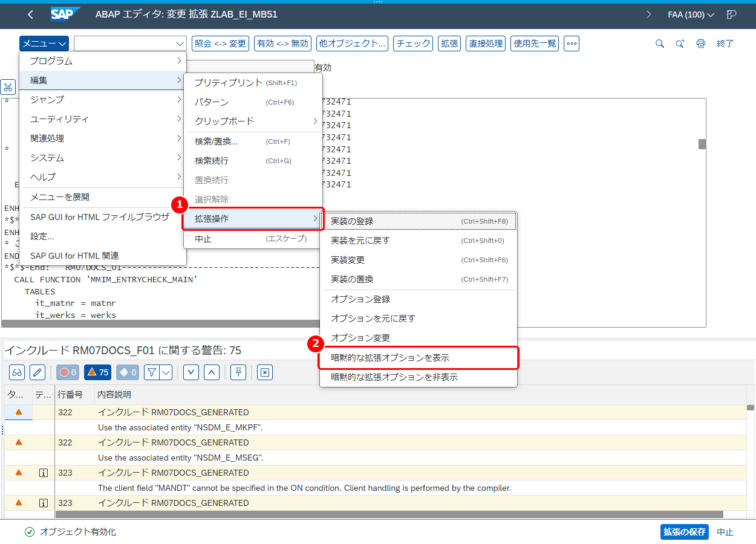Click the 拡張の保存 button
Image resolution: width=756 pixels, height=544 pixels.
685,532
